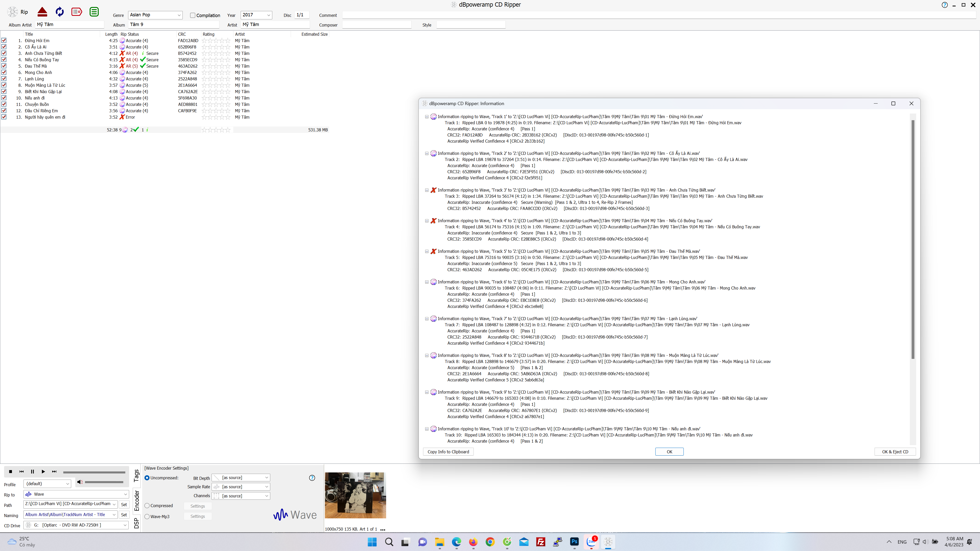Open the CD Drive dropdown
This screenshot has height=551, width=980.
[125, 525]
